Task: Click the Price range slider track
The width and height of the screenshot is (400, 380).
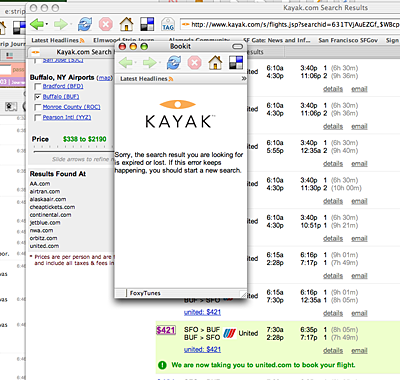Action: click(x=73, y=152)
